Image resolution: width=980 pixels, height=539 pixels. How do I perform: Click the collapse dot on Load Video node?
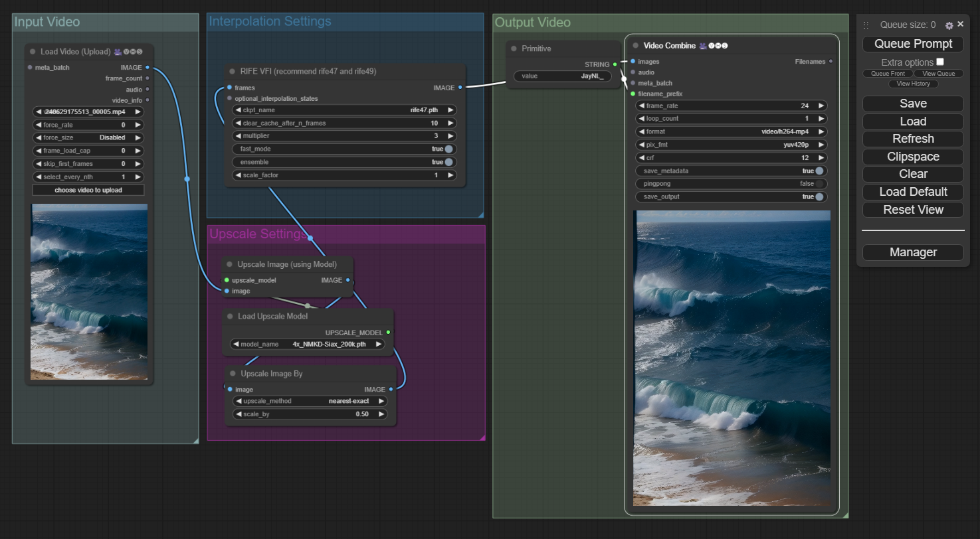33,52
